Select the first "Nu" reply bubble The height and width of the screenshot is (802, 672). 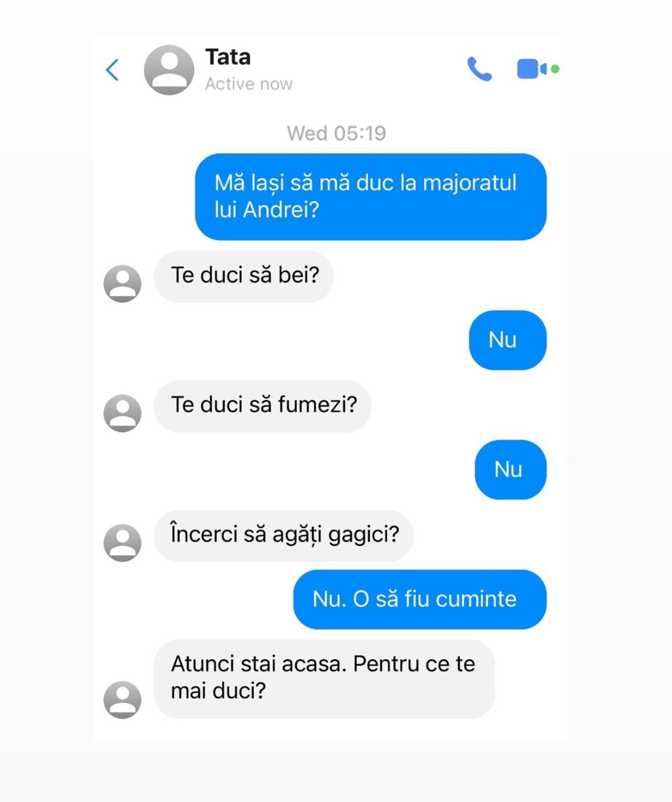[508, 340]
